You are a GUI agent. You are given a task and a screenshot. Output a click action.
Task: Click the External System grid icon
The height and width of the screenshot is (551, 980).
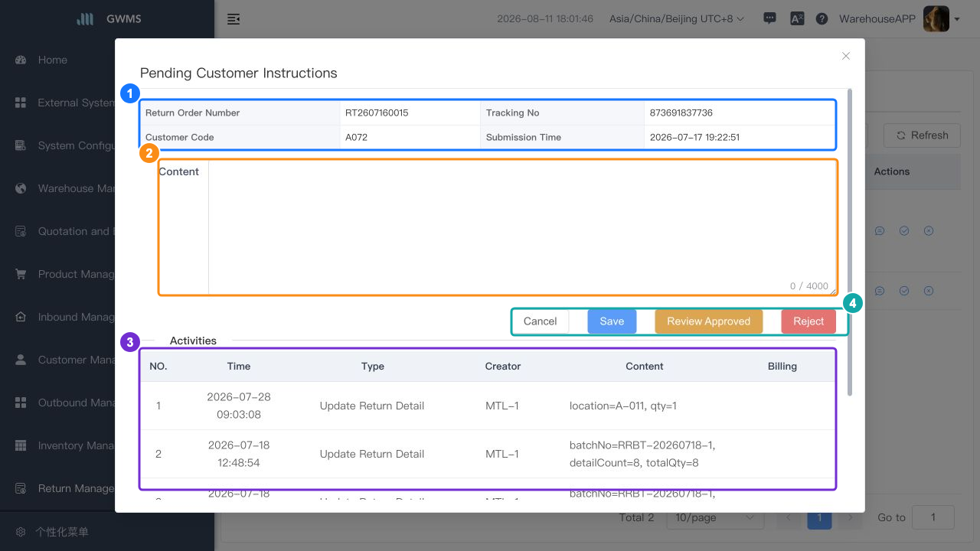(21, 103)
